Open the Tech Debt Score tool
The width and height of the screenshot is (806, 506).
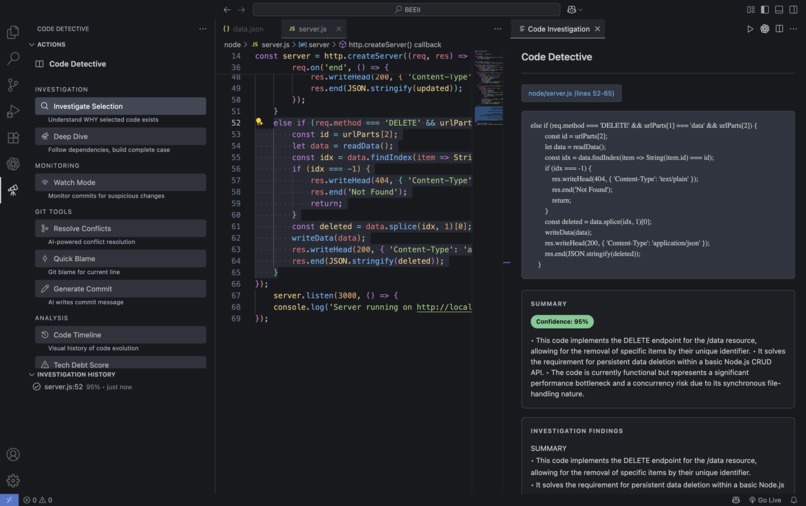(x=120, y=363)
